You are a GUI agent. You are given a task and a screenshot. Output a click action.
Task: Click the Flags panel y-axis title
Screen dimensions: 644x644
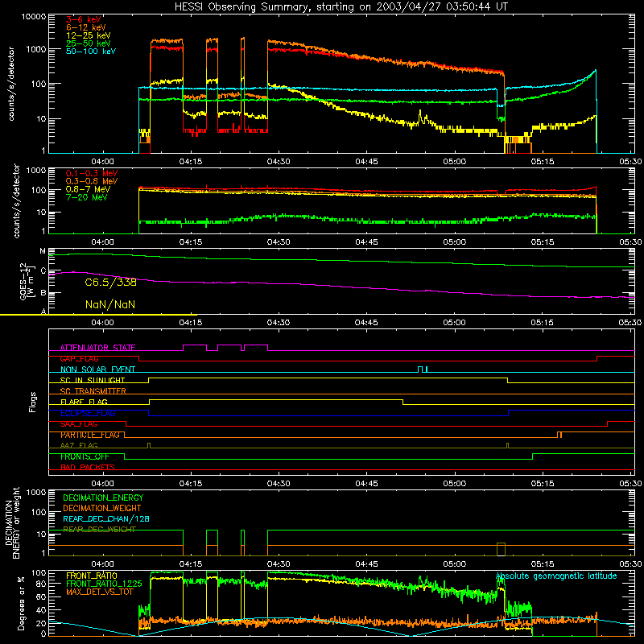click(33, 402)
